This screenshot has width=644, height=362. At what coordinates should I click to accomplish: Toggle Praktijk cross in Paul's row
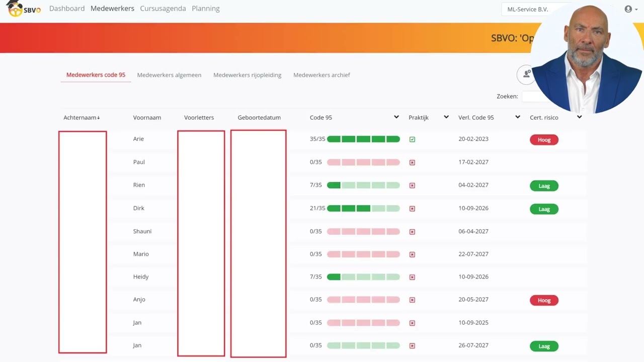point(412,162)
